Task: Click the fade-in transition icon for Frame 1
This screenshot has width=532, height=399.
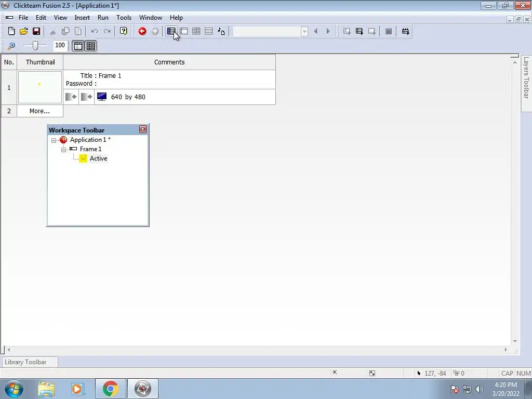Action: click(x=71, y=97)
